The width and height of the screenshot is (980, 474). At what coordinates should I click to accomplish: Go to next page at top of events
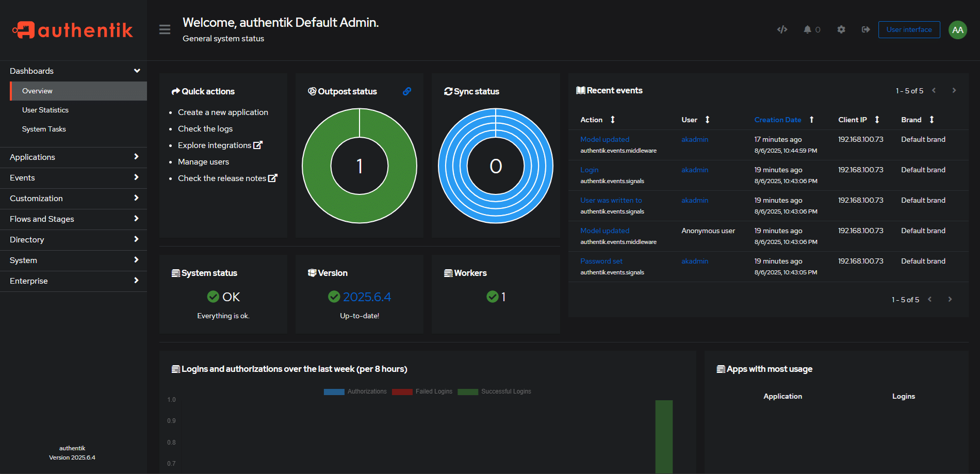pos(954,90)
